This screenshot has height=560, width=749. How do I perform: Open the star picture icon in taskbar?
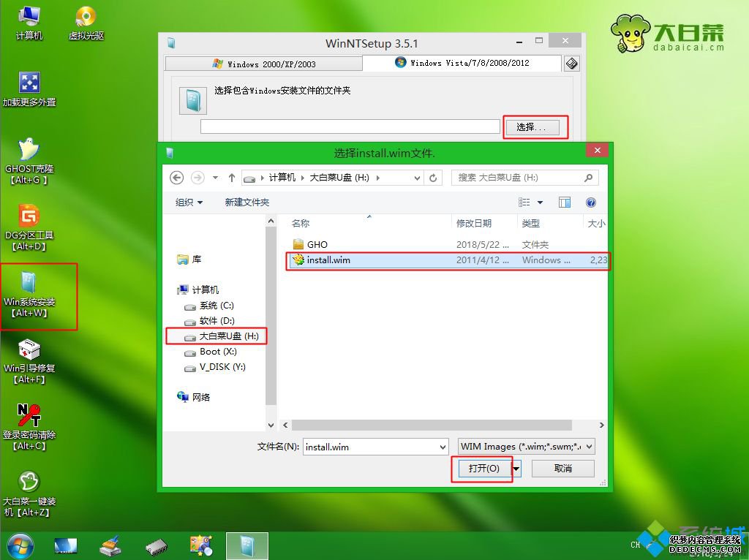click(x=201, y=546)
